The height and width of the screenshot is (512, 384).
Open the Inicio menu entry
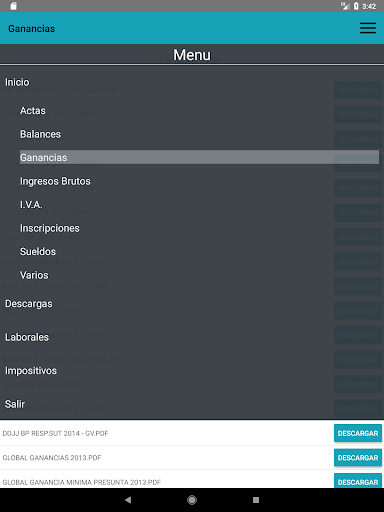(x=17, y=82)
